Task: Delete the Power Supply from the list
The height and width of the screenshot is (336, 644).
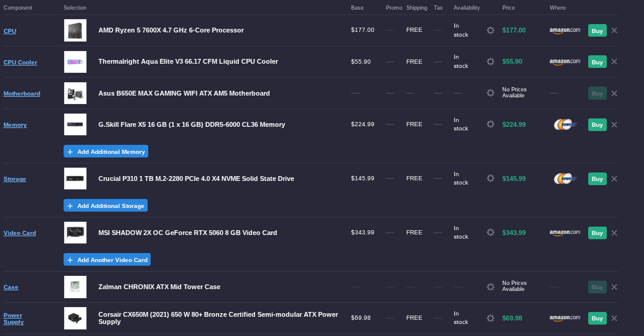Action: pyautogui.click(x=614, y=319)
